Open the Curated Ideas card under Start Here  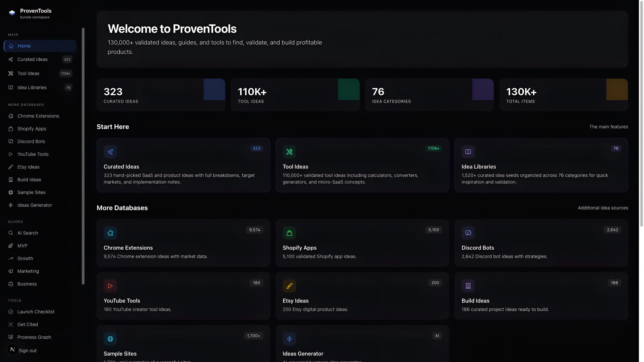coord(183,165)
